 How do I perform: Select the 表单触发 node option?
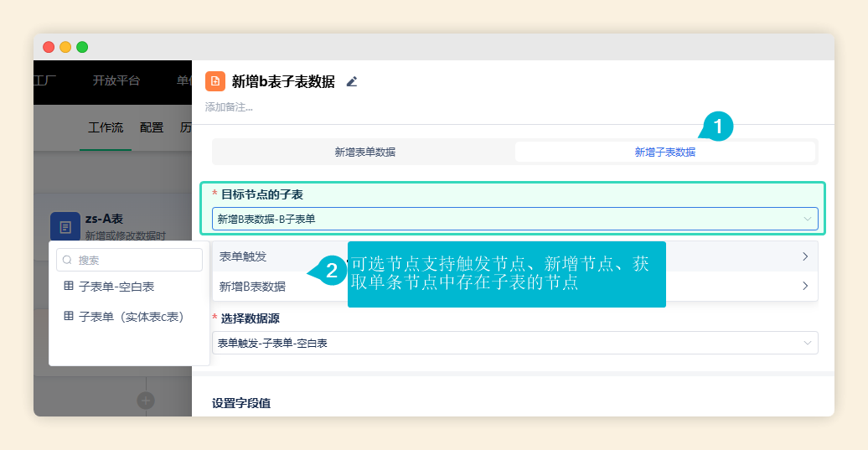pyautogui.click(x=514, y=256)
